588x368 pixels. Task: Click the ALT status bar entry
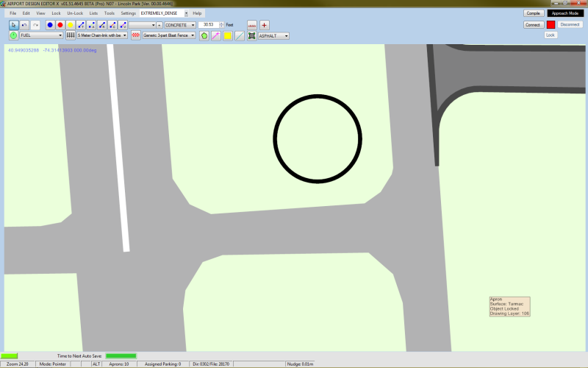[x=96, y=364]
